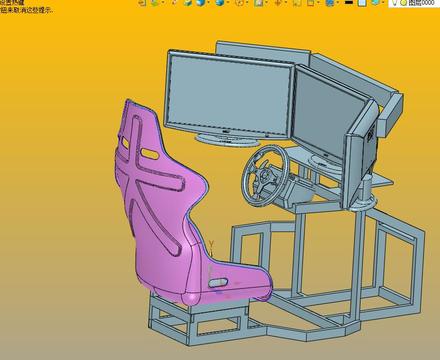Screen dimensions: 440x360
Task: Click the lightbulb layer visibility icon
Action: click(395, 3)
